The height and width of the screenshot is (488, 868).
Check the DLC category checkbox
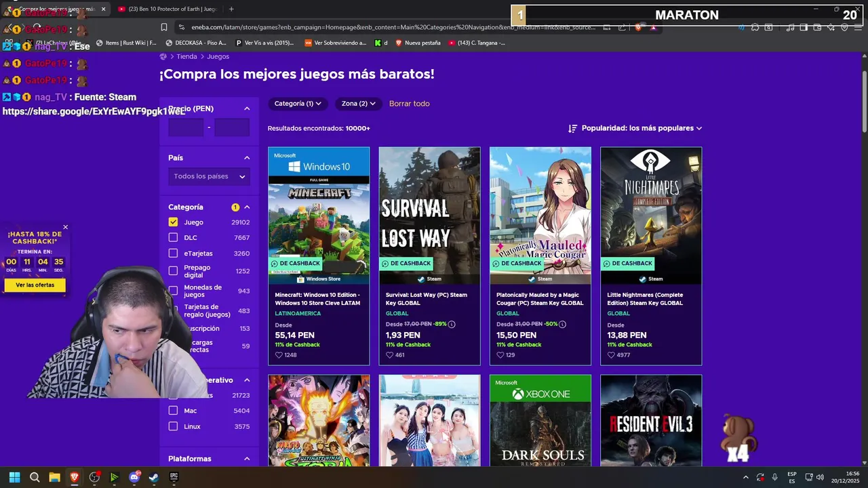pyautogui.click(x=173, y=237)
